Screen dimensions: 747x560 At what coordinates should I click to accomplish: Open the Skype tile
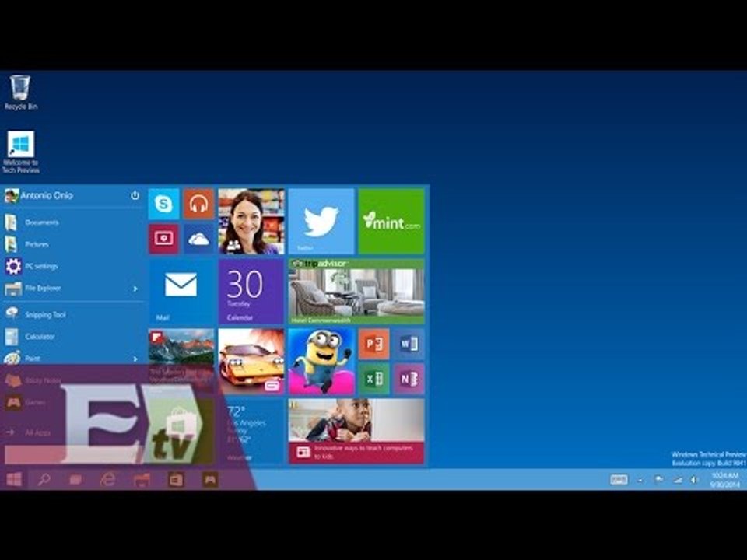tap(164, 204)
